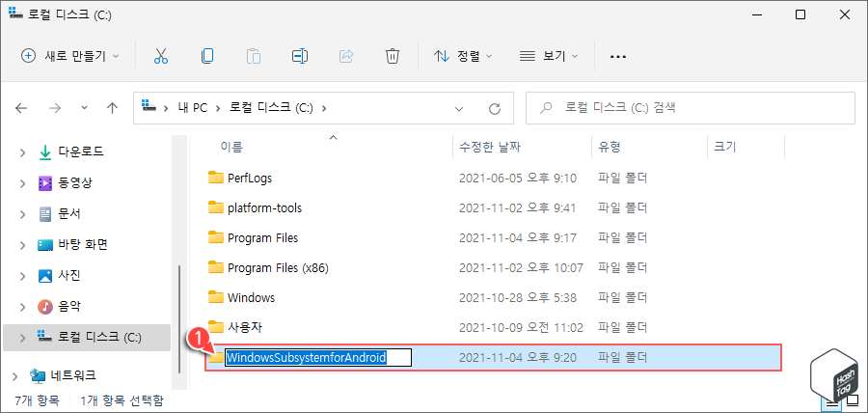Go forward with the right arrow
Screen dimensions: 868x413
tap(55, 108)
